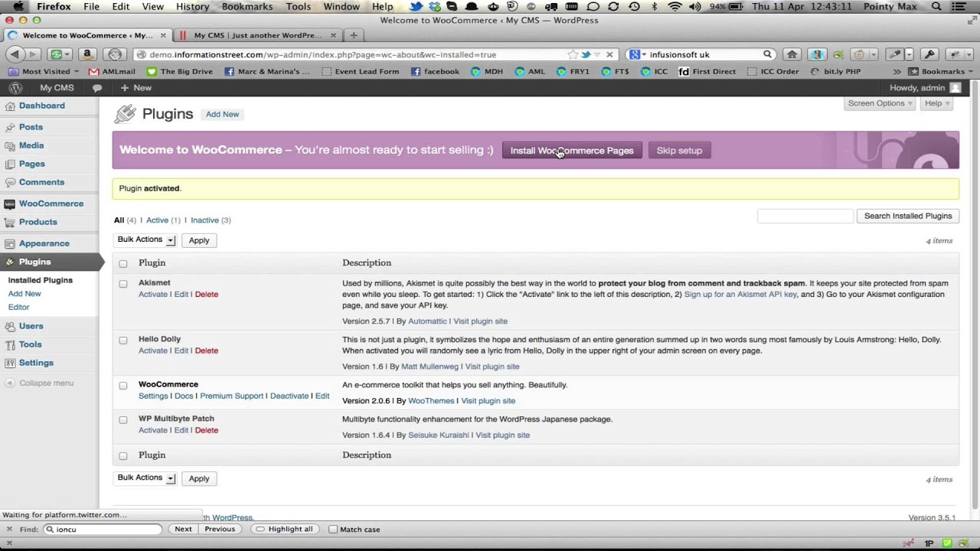Open the comments bubble in admin bar
The image size is (980, 551).
(x=97, y=88)
